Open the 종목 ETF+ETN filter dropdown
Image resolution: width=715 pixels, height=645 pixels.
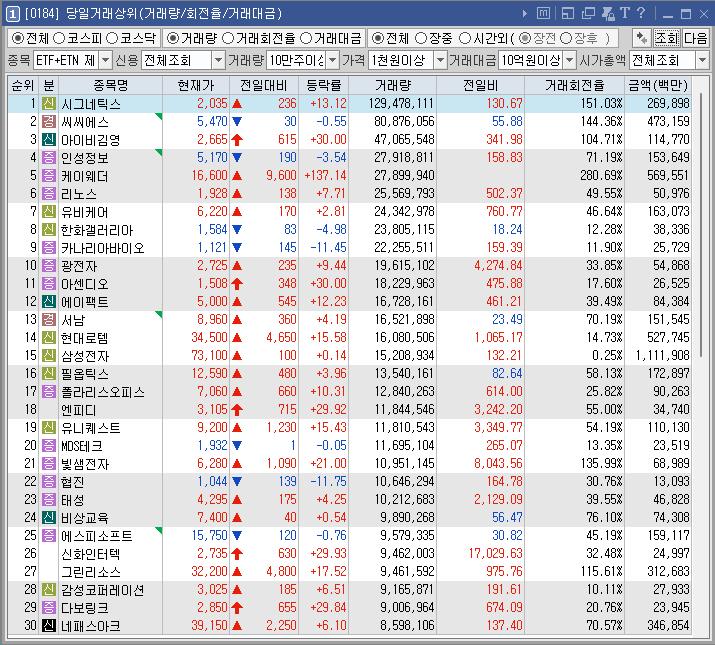click(105, 60)
